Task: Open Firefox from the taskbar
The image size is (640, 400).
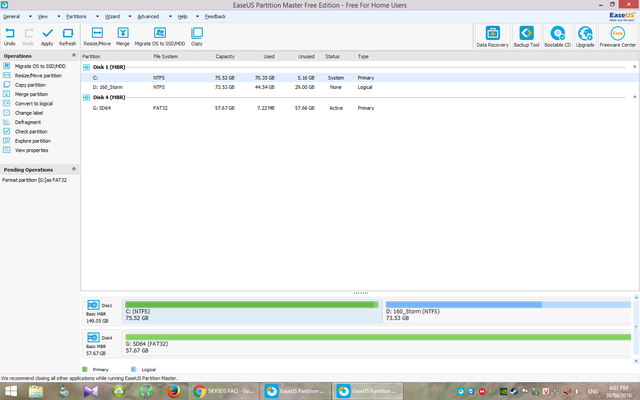Action: tap(173, 391)
